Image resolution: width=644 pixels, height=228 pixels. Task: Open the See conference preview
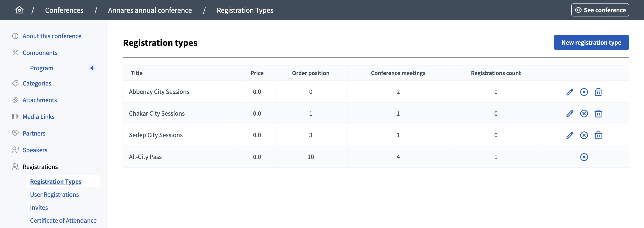click(x=600, y=10)
